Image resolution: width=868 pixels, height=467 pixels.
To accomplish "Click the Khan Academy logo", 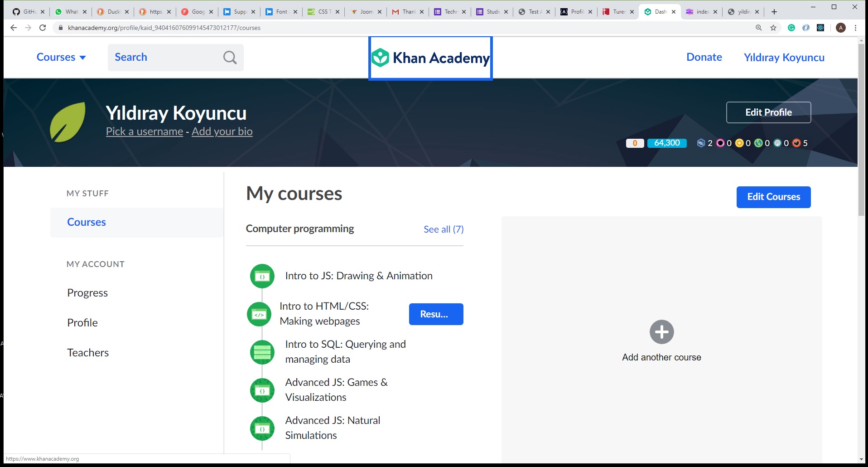I will click(x=430, y=58).
